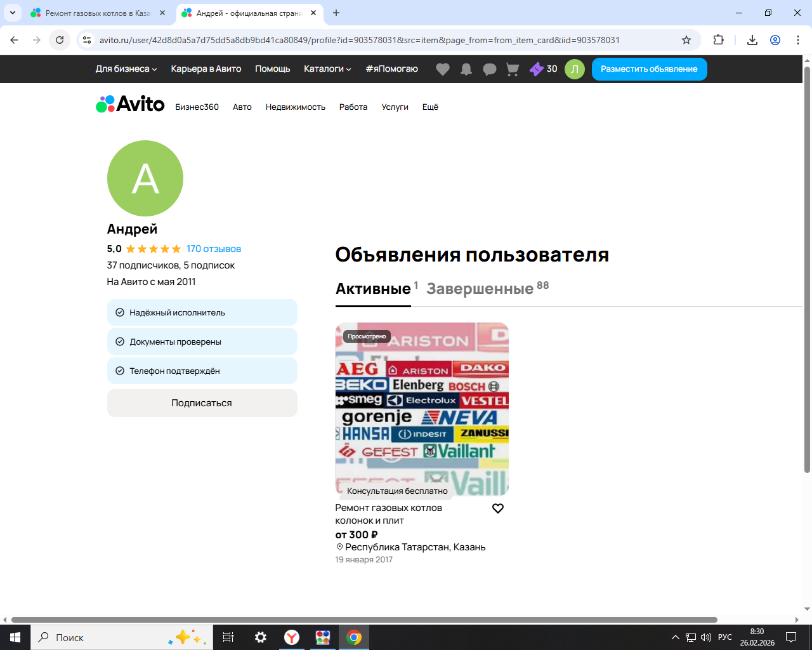The width and height of the screenshot is (812, 650).
Task: Open the shopping cart icon
Action: point(513,69)
